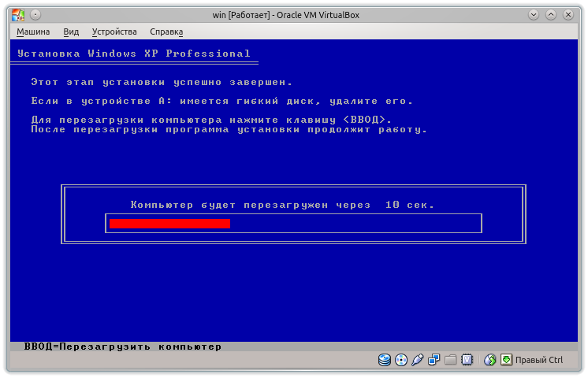Click the keyboard capture green arrow icon
Viewport: 588px width, 378px height.
pyautogui.click(x=506, y=360)
